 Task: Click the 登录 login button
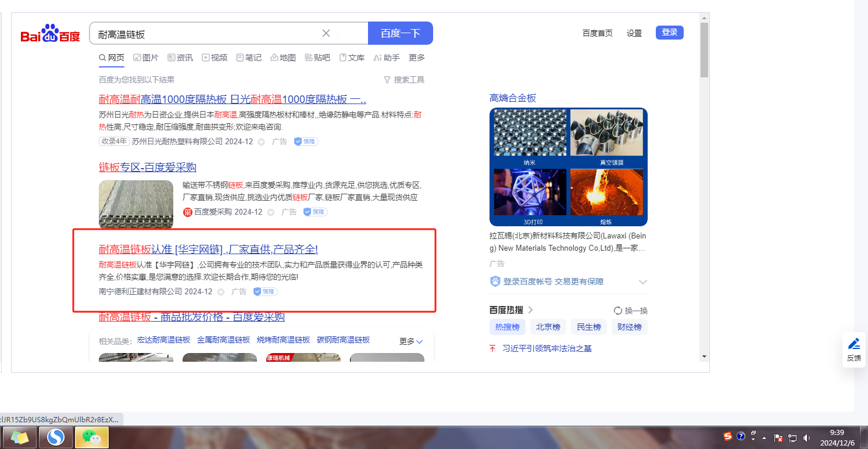tap(670, 33)
